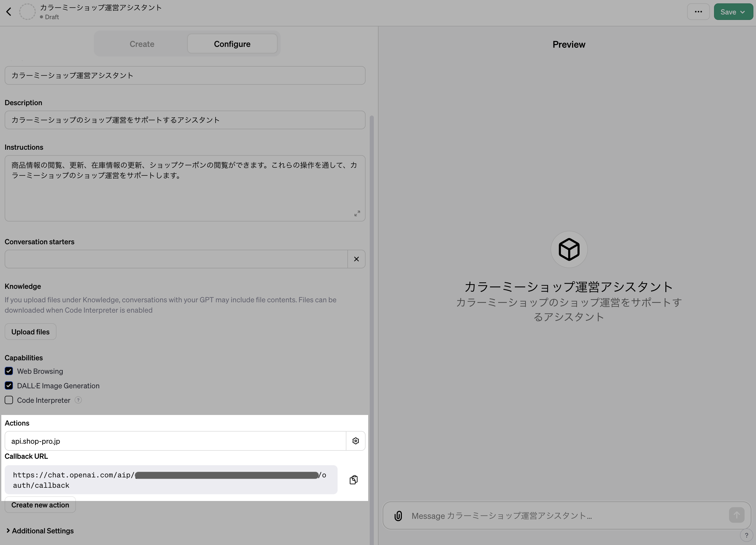This screenshot has width=756, height=545.
Task: Select the Configure tab
Action: click(x=232, y=44)
